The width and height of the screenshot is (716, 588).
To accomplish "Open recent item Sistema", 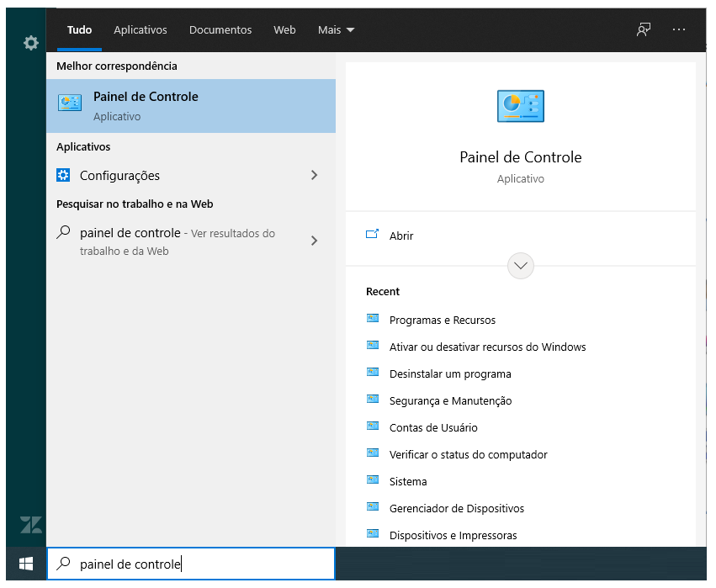I will coord(408,482).
